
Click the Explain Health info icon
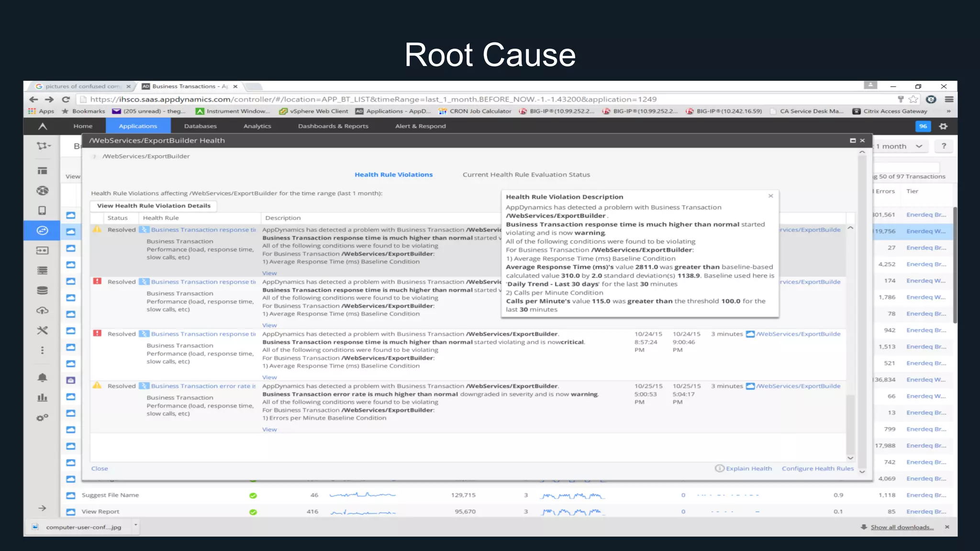point(719,468)
